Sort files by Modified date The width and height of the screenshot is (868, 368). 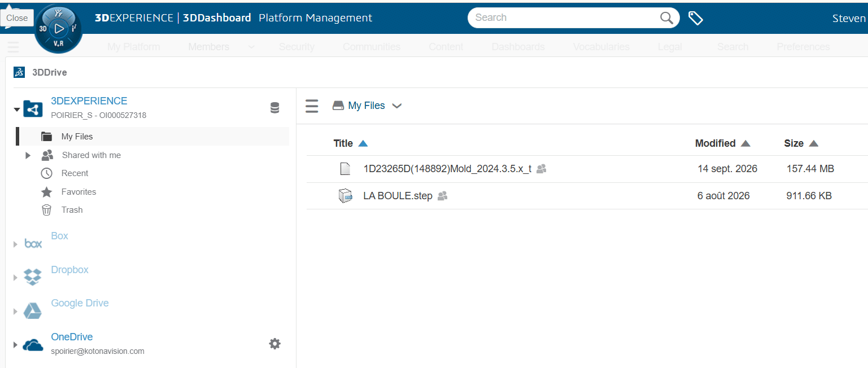click(722, 143)
